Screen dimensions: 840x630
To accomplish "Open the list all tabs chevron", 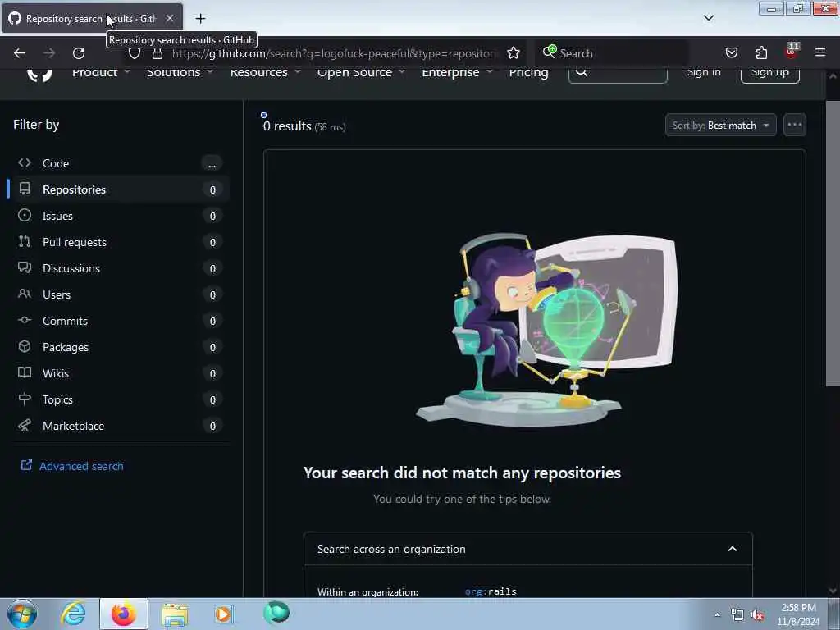I will 708,18.
